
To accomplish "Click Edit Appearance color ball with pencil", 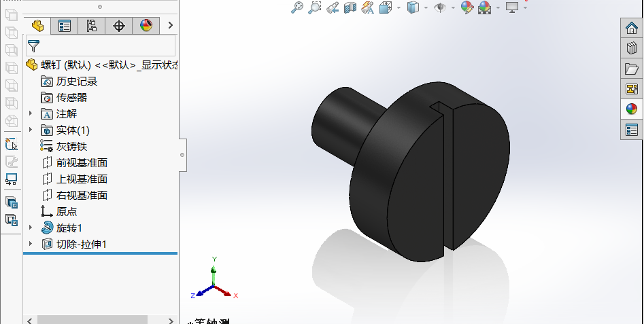I will pyautogui.click(x=467, y=7).
